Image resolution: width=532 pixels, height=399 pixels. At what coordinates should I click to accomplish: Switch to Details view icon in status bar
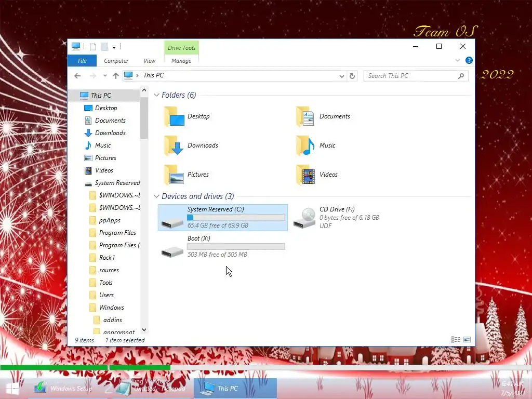[x=456, y=340]
